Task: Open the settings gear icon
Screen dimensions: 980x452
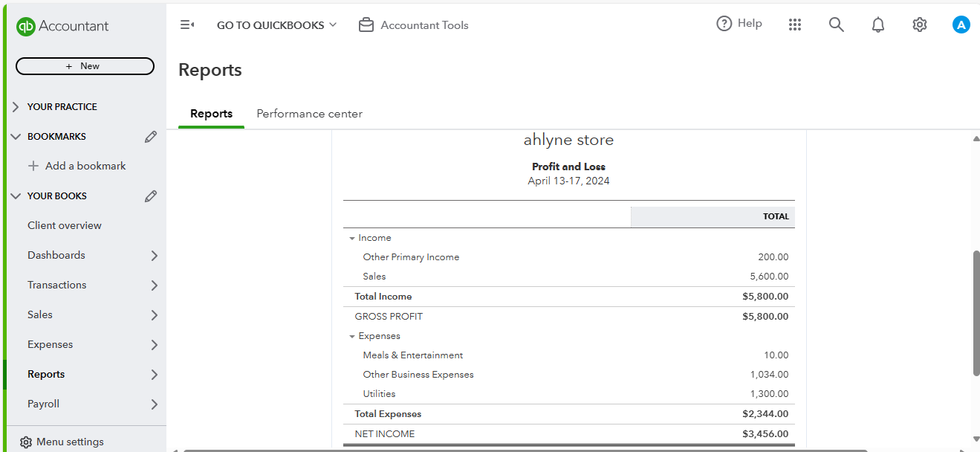Action: (920, 25)
